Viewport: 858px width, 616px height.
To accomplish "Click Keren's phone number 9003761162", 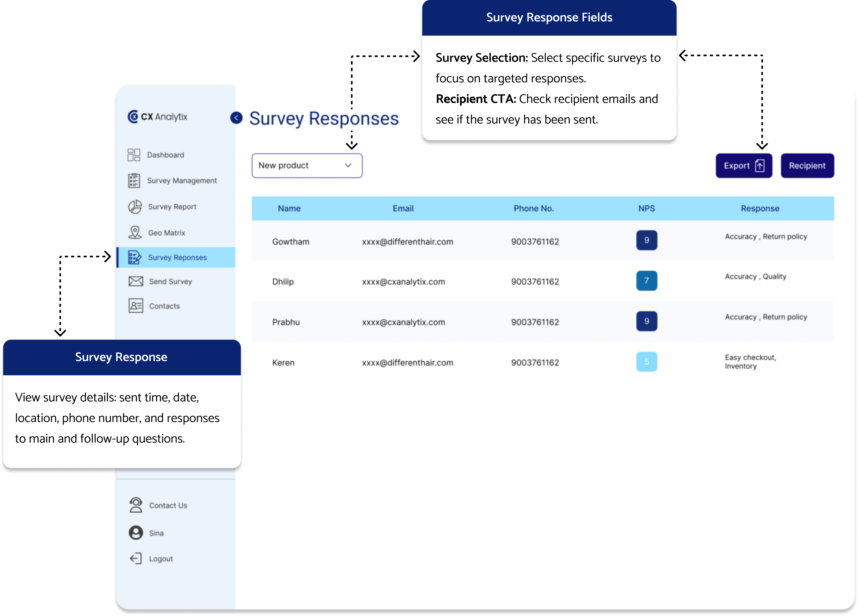I will [x=535, y=363].
